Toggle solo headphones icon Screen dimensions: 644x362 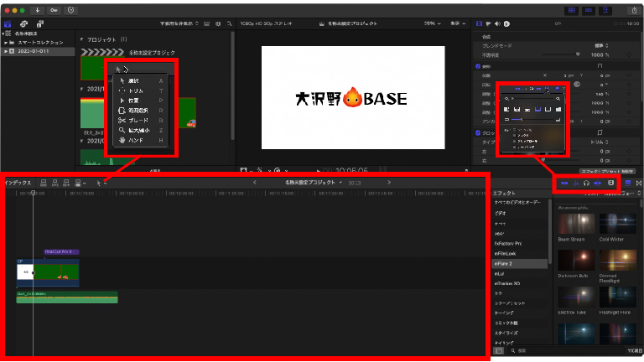(586, 183)
